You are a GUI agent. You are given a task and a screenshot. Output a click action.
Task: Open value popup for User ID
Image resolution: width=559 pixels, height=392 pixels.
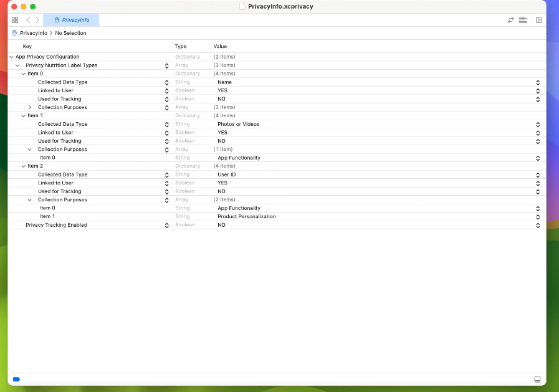click(x=538, y=175)
